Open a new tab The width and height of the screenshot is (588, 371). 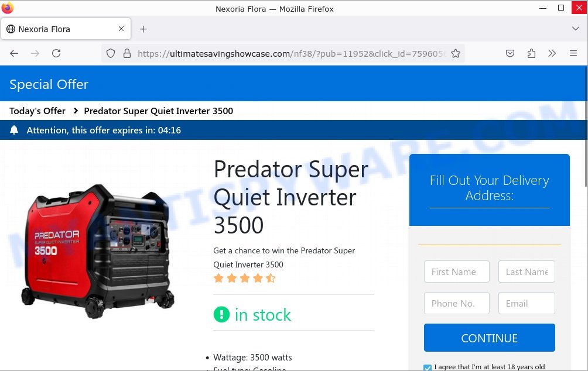point(143,29)
